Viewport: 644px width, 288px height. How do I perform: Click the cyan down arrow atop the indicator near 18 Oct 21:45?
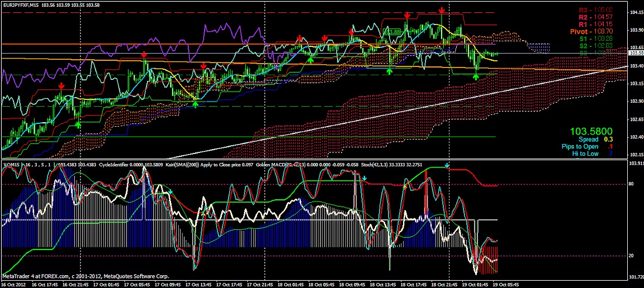[447, 166]
